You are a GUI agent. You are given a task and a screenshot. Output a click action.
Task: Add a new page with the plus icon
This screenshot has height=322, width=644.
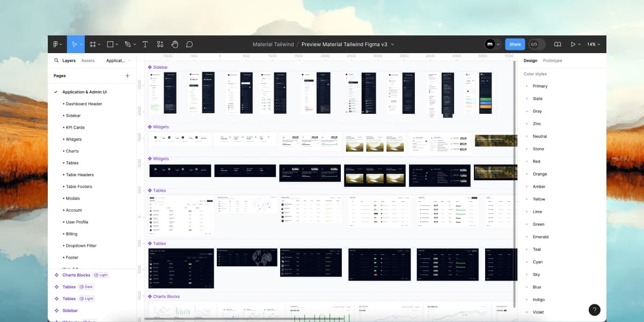(x=127, y=76)
